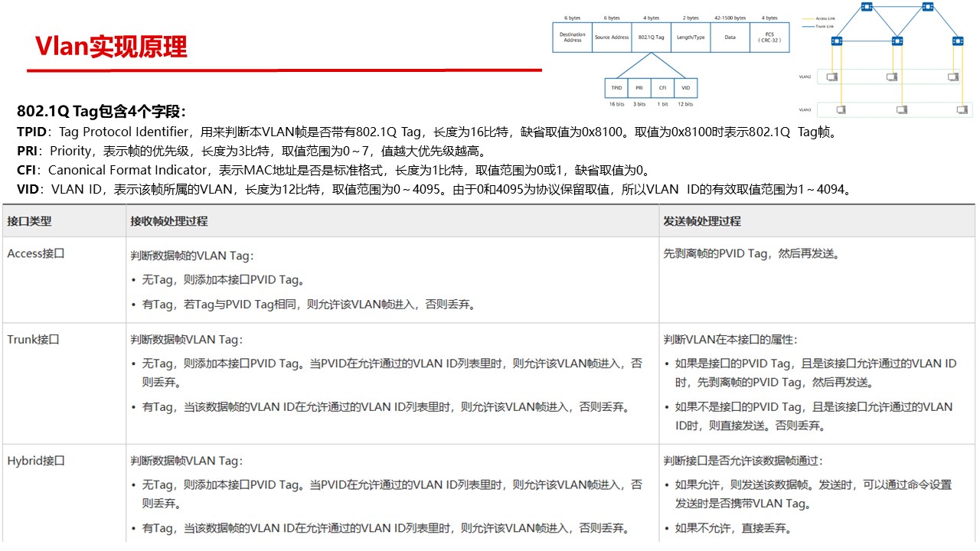Click bold 'CFI' in the description paragraph

tap(27, 170)
